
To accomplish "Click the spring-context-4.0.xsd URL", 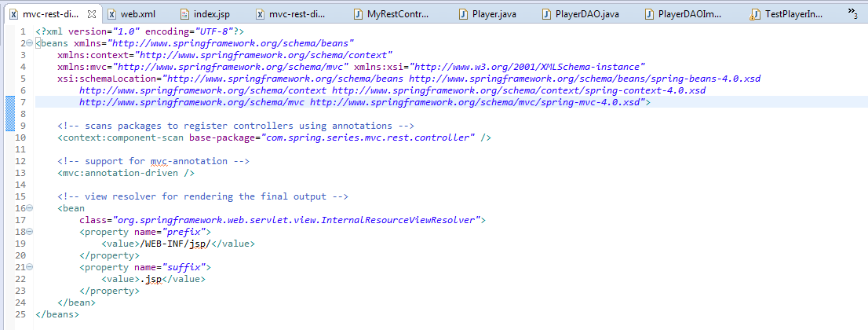I will tap(519, 90).
